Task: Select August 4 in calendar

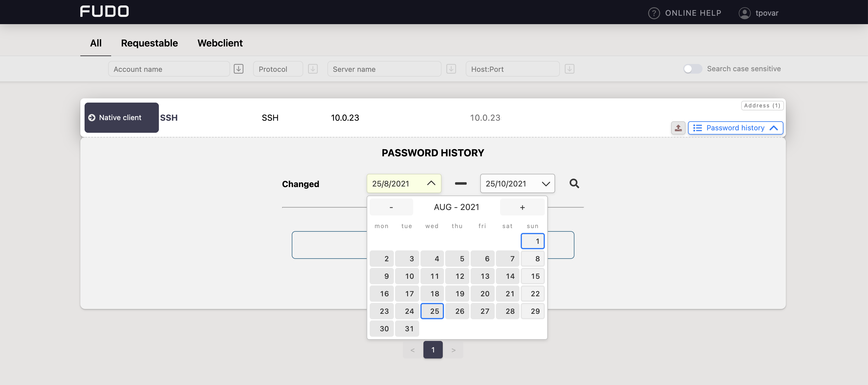Action: 432,259
